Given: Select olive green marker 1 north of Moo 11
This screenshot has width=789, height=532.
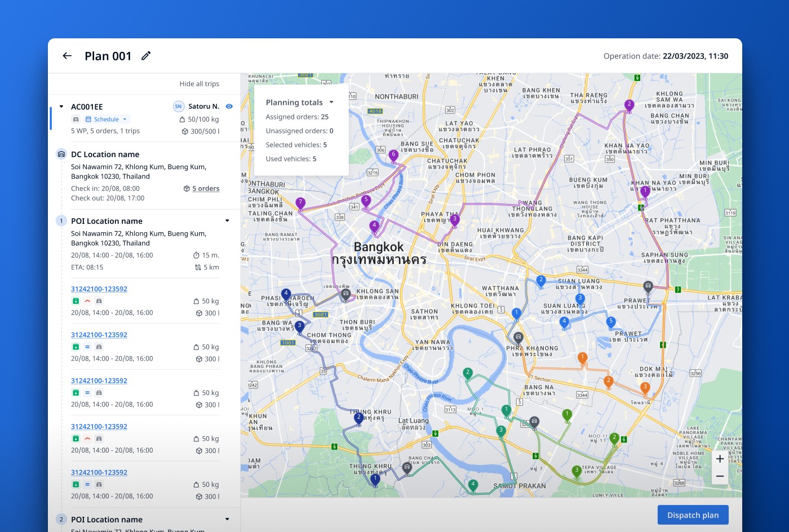Looking at the screenshot, I should [x=567, y=415].
